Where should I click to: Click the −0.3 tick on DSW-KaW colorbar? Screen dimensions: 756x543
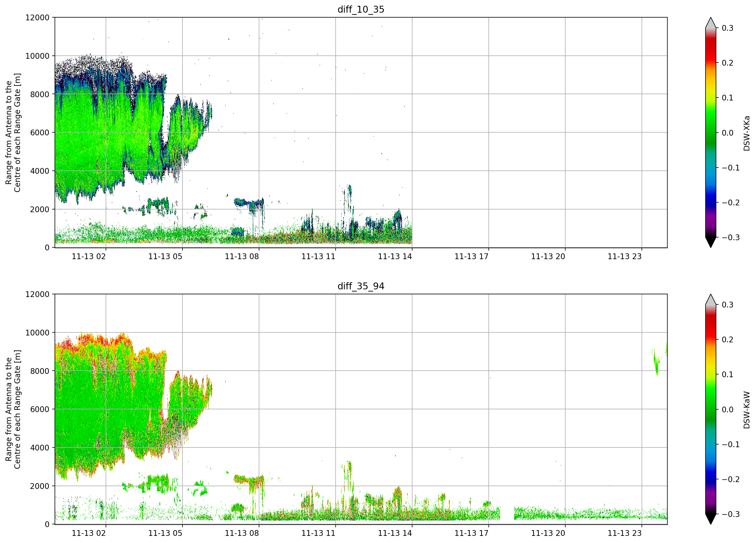click(731, 514)
